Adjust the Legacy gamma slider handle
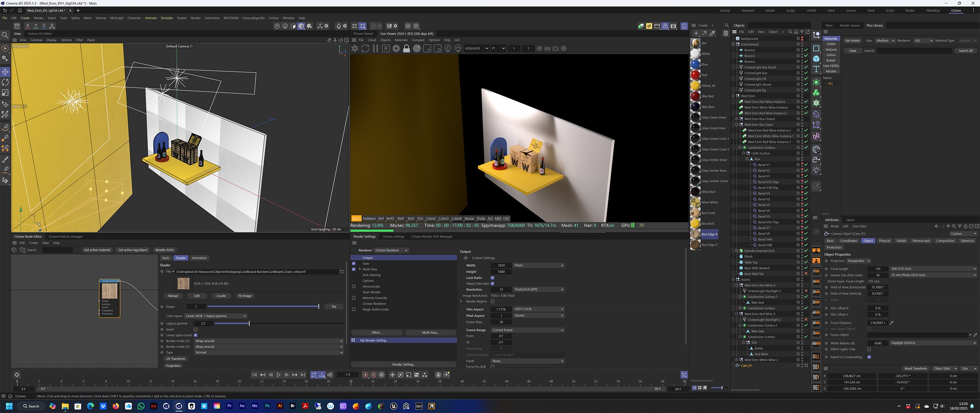 [x=249, y=324]
